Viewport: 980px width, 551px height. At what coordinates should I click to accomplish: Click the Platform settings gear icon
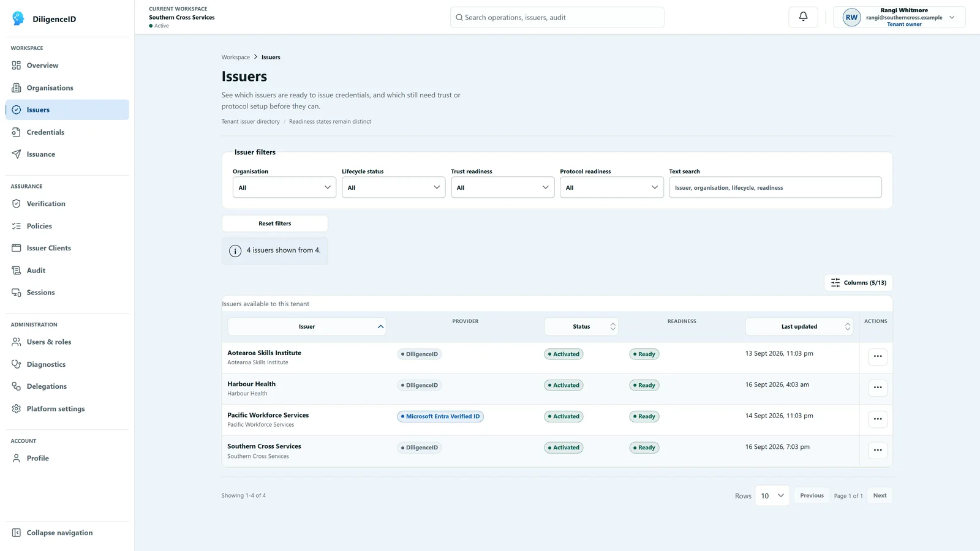(x=17, y=408)
